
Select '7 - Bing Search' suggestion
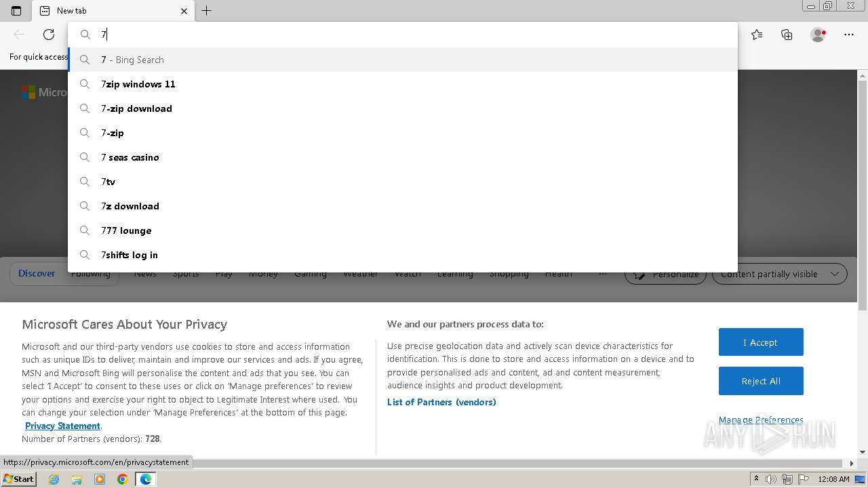tap(403, 60)
